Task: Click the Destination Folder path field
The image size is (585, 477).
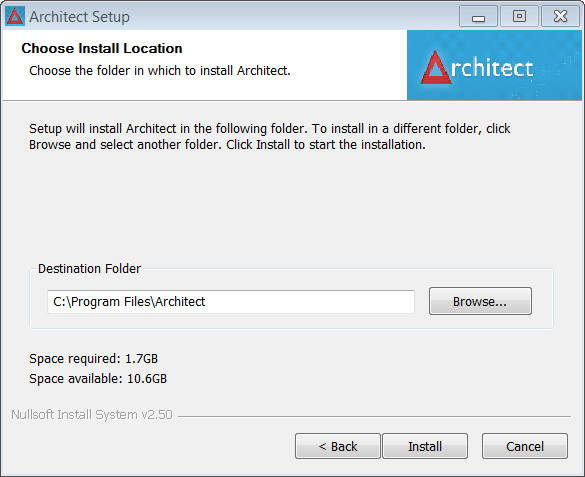Action: pos(231,302)
